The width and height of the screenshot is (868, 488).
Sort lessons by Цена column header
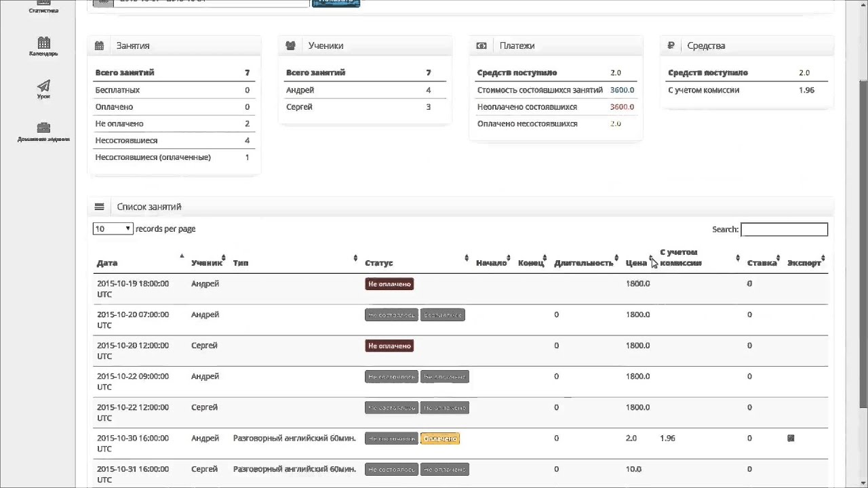[636, 263]
